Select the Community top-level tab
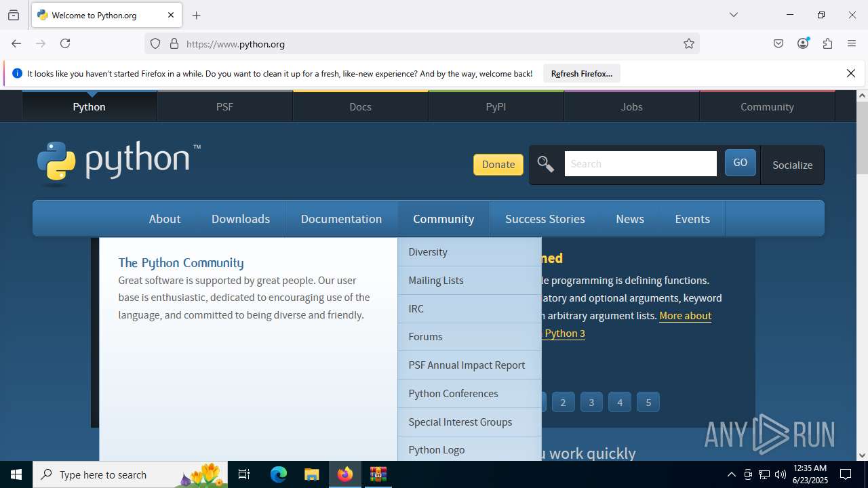This screenshot has width=868, height=488. [767, 106]
